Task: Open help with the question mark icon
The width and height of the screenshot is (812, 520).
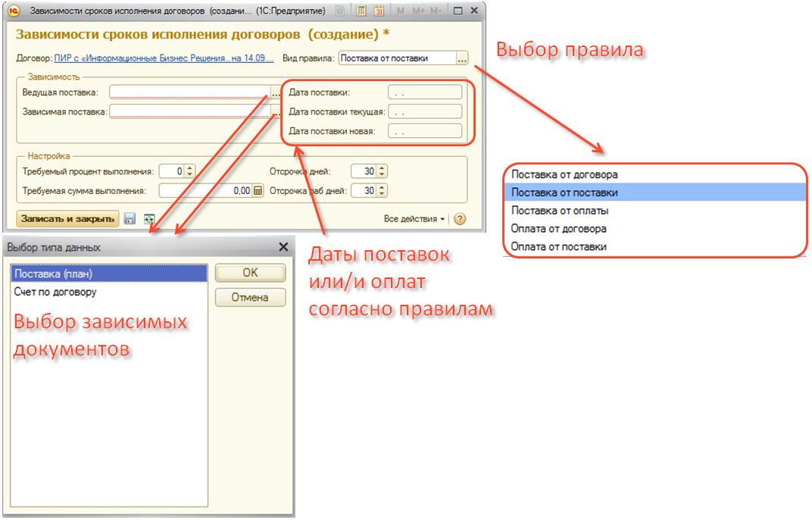Action: click(x=459, y=219)
